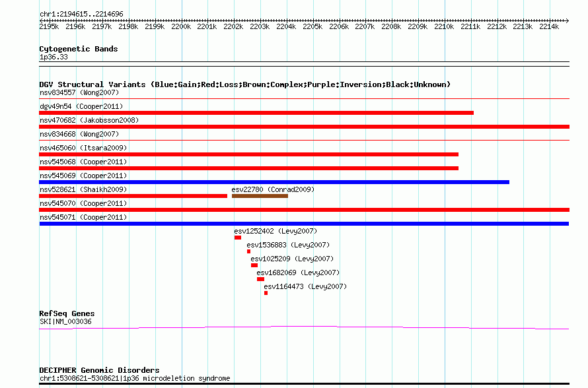Select the small red esv1164473 variant block
588x388 pixels.
pyautogui.click(x=266, y=293)
